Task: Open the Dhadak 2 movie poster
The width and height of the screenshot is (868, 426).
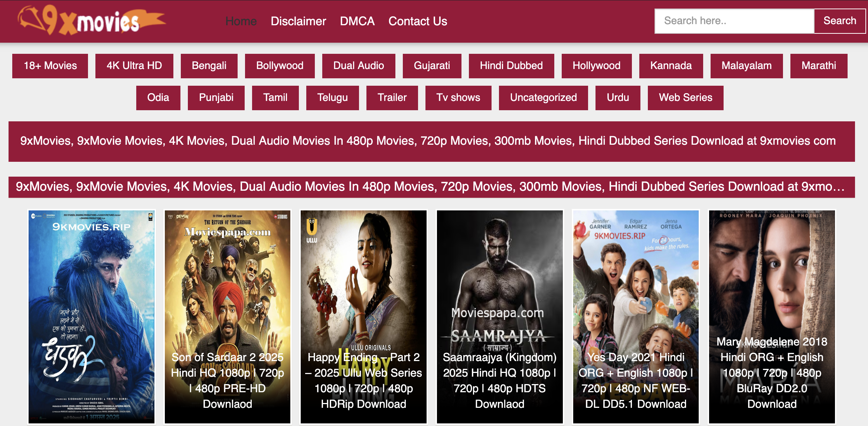Action: (92, 317)
